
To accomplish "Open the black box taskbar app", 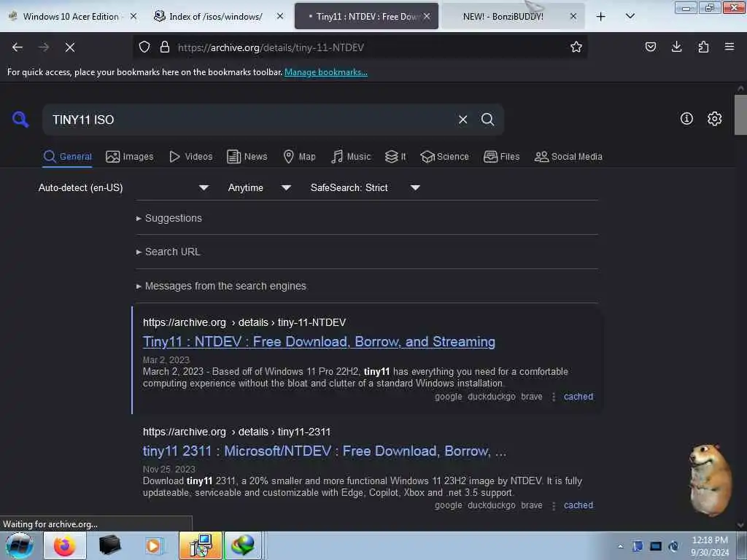I will click(109, 545).
